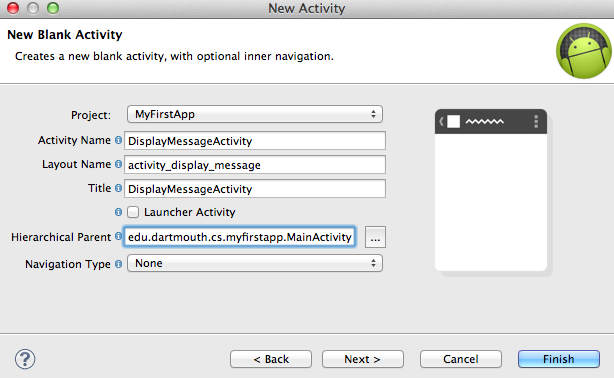
Task: Go Back to previous wizard page
Action: point(271,359)
